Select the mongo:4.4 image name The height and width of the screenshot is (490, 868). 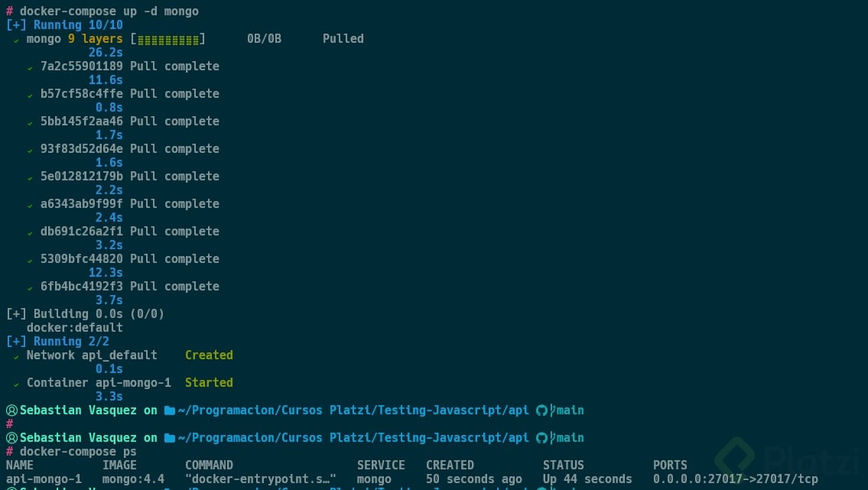tap(133, 479)
